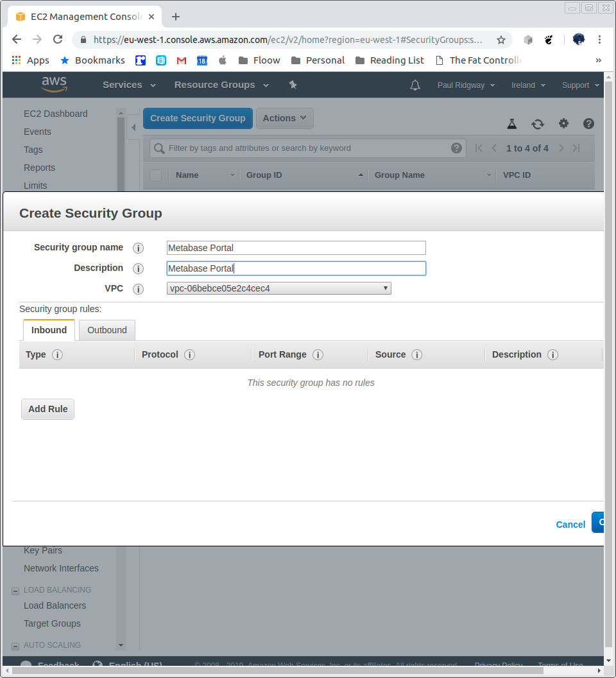Viewport: 616px width, 678px height.
Task: Click info icon next to Description field label
Action: [x=139, y=268]
